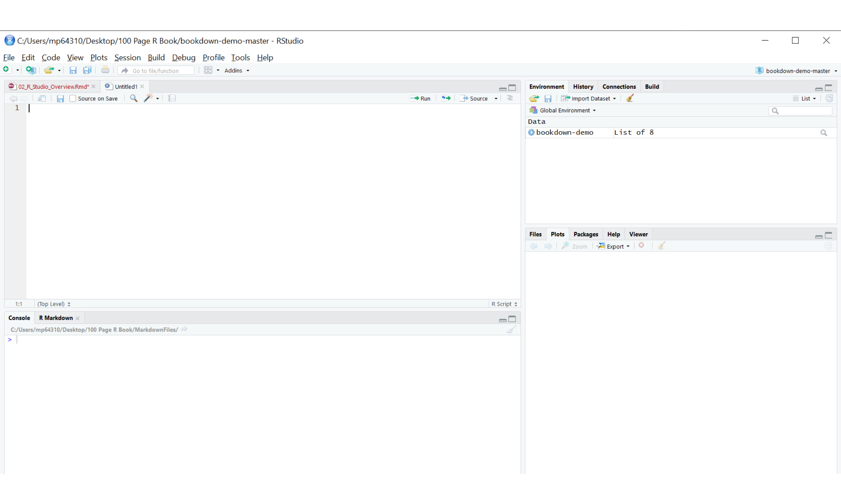This screenshot has height=504, width=841.
Task: Click the Compile Report notebook icon
Action: pos(172,99)
